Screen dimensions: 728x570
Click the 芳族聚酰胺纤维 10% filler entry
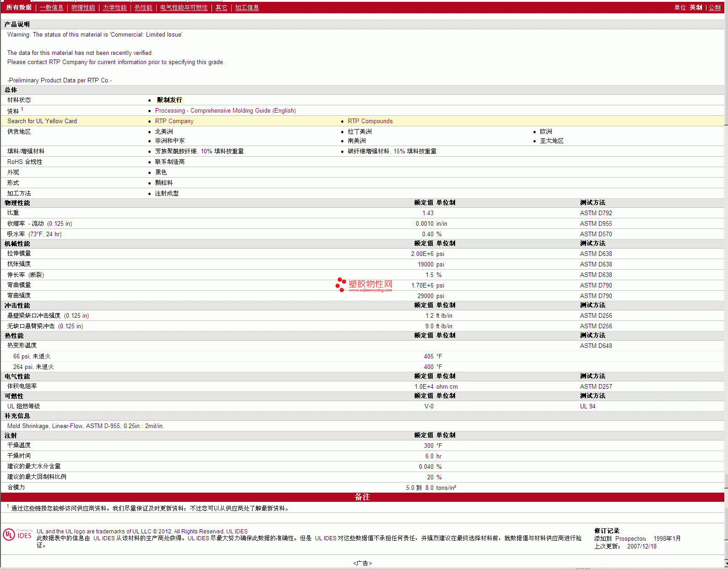pyautogui.click(x=199, y=152)
